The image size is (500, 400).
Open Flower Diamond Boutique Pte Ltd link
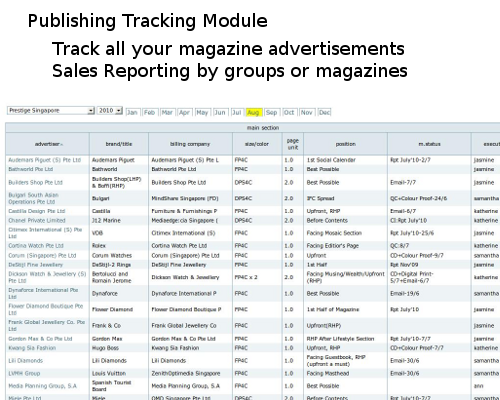coord(46,309)
